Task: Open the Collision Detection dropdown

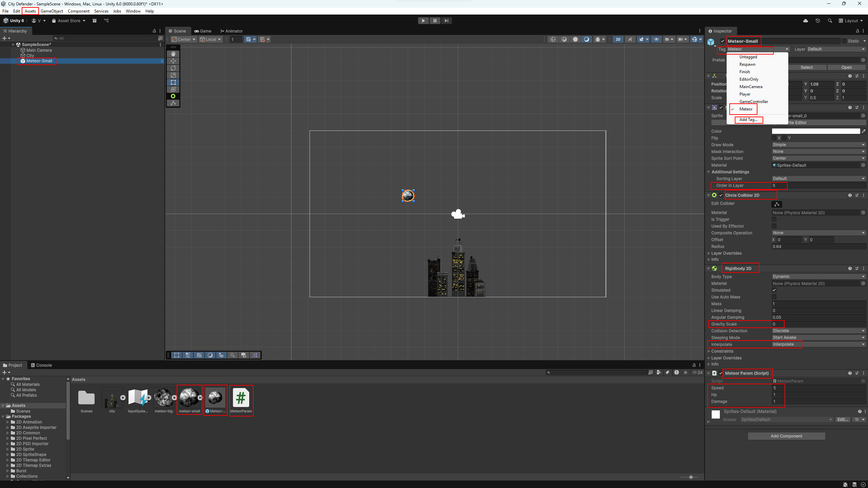Action: click(818, 331)
